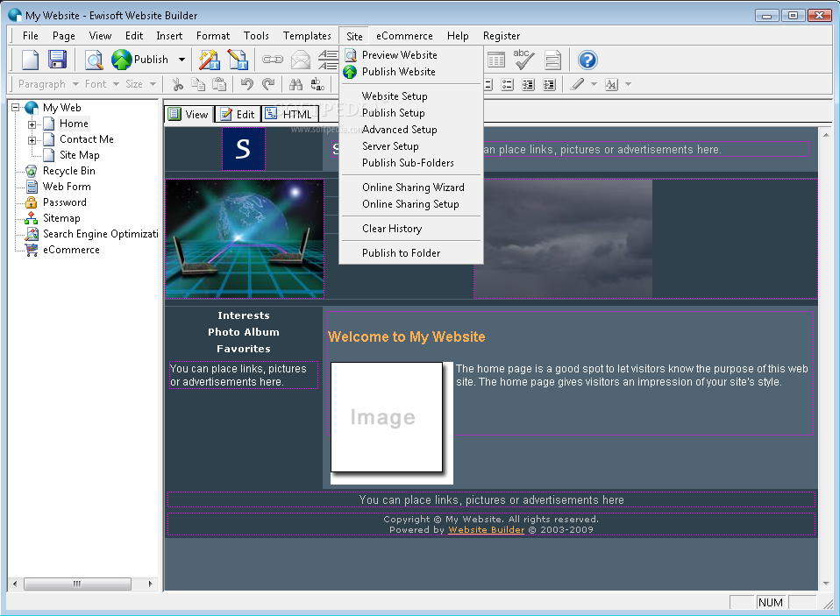Screen dimensions: 840x616
Task: Click the Favorites navigation link
Action: [244, 349]
